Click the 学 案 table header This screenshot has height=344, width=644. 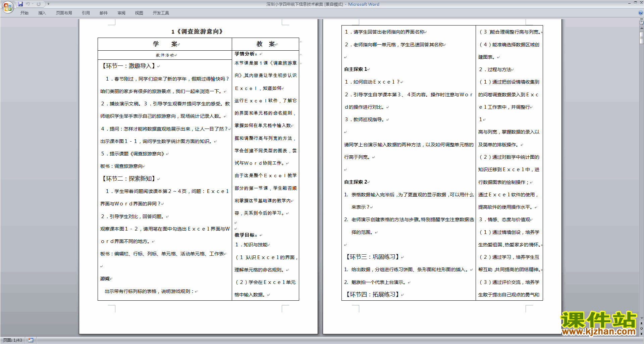165,44
